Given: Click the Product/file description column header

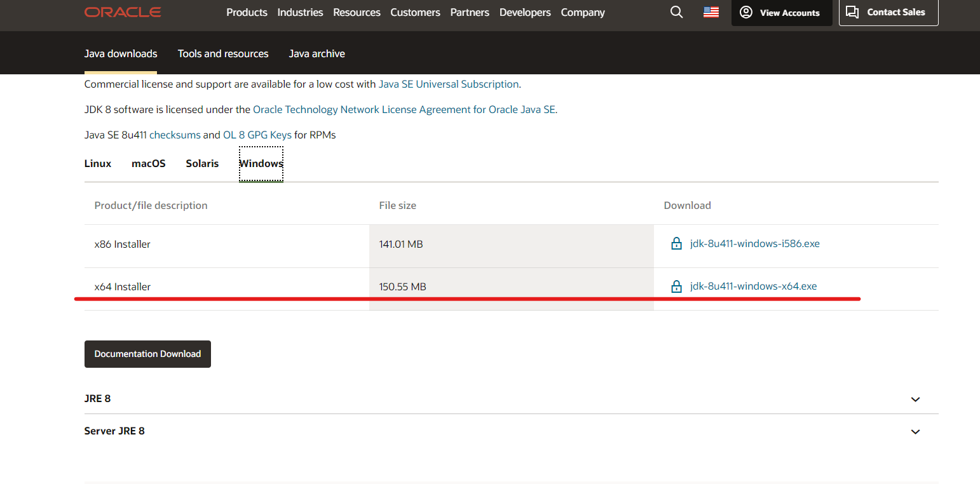Looking at the screenshot, I should coord(151,205).
